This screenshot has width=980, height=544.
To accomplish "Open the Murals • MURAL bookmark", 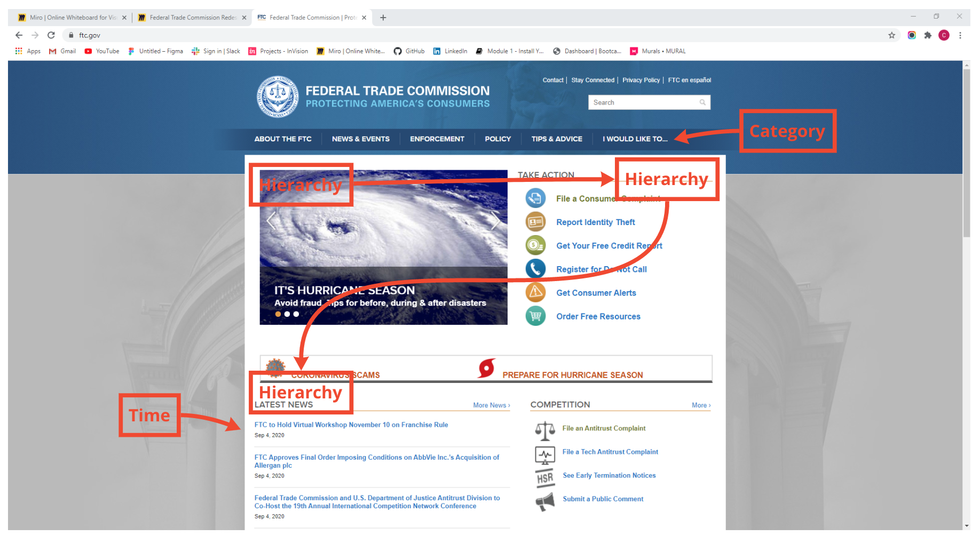I will click(x=658, y=51).
